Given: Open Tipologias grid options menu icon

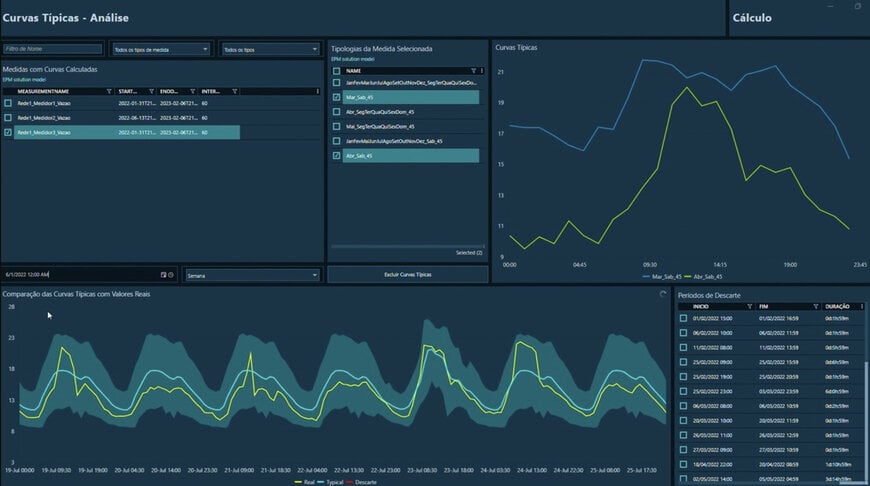Looking at the screenshot, I should click(481, 71).
